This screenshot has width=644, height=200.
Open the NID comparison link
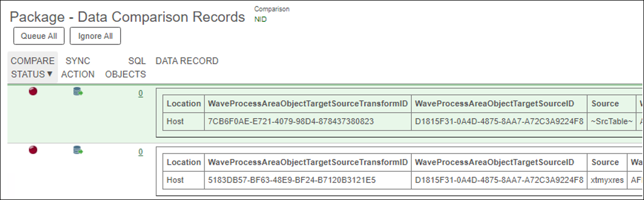click(260, 19)
